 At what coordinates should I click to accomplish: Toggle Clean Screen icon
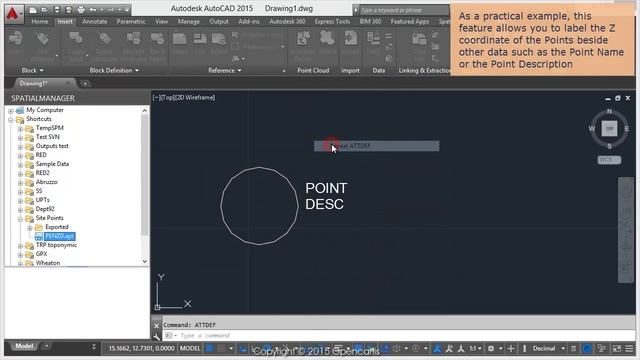616,349
